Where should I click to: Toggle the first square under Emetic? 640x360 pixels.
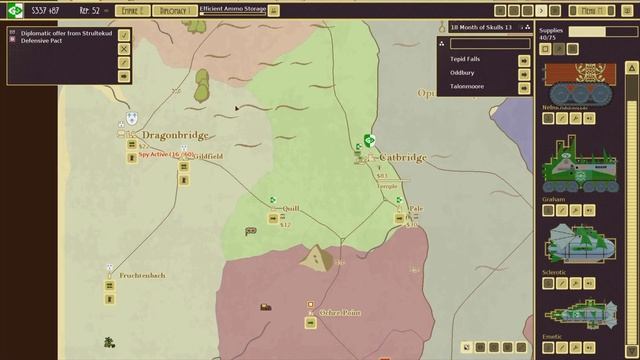click(548, 348)
